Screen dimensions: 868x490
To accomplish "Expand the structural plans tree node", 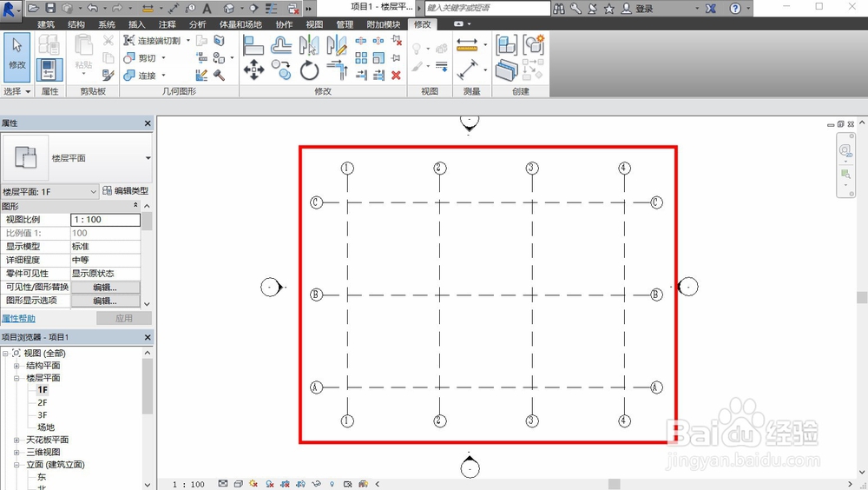I will click(16, 366).
